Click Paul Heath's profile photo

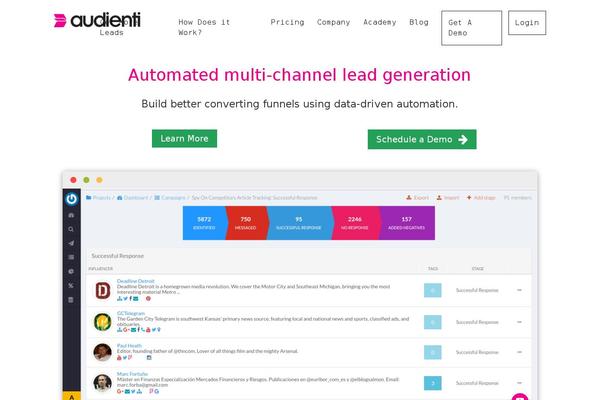click(x=103, y=352)
